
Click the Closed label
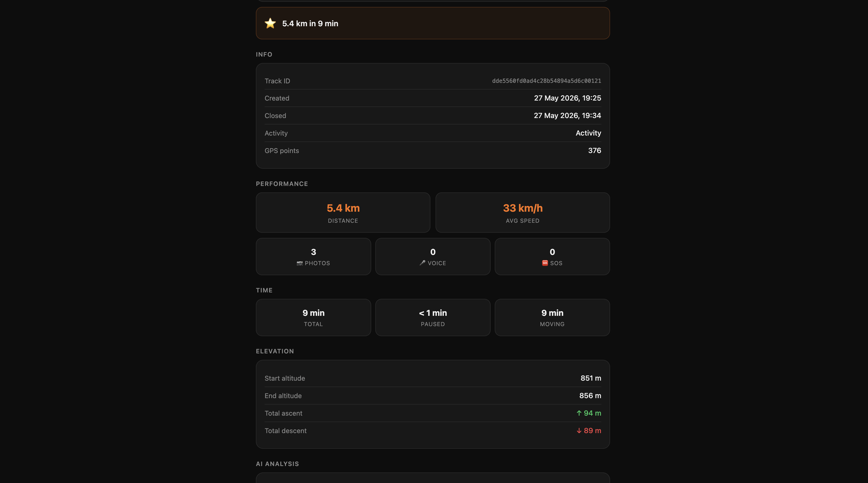tap(275, 115)
